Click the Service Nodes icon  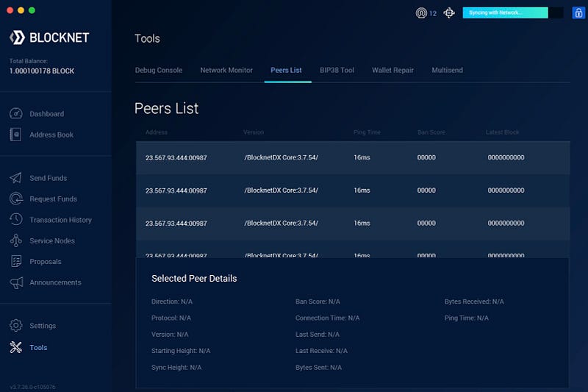(15, 240)
